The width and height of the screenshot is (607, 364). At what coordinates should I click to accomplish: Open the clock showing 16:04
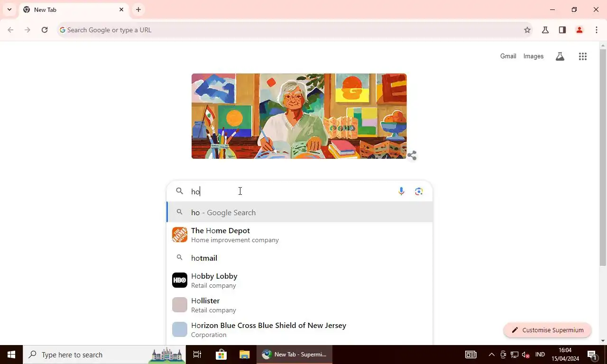tap(565, 355)
